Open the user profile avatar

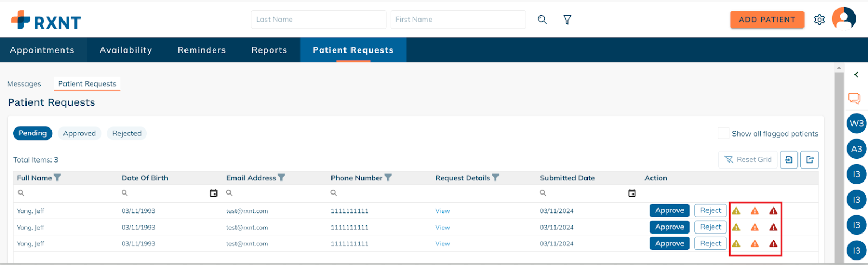click(x=844, y=18)
